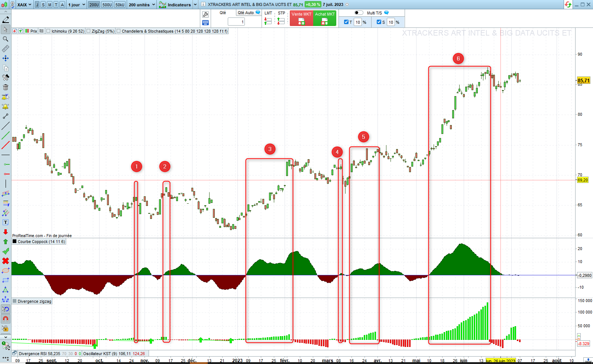This screenshot has height=364, width=593.
Task: Click the candlestick chart icon at top left
Action: pos(4,5)
